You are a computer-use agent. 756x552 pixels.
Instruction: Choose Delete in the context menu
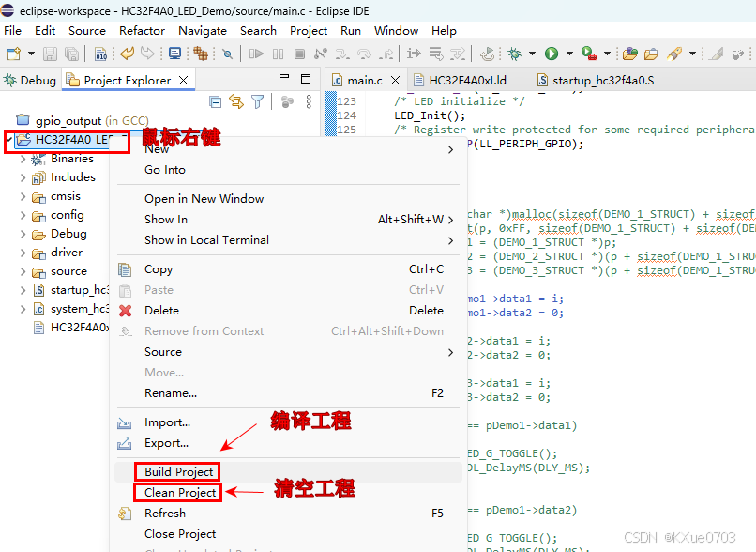(288, 310)
